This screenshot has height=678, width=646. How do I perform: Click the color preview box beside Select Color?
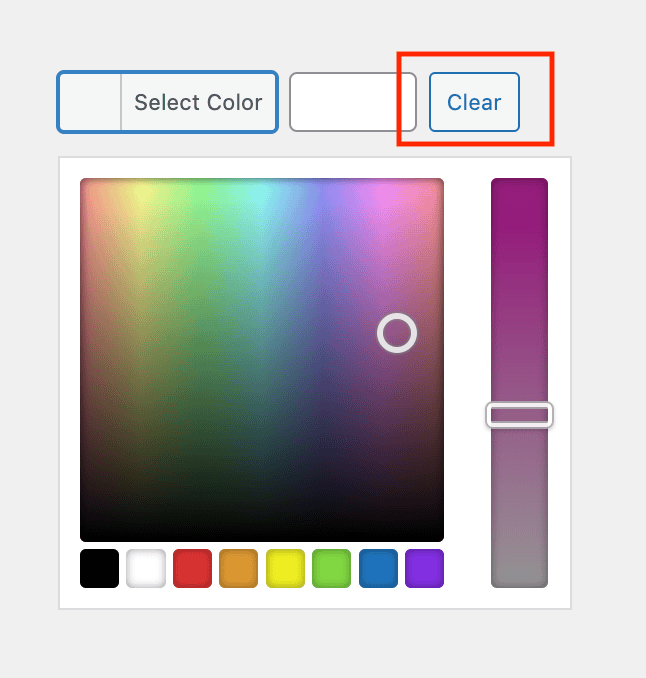click(x=90, y=102)
